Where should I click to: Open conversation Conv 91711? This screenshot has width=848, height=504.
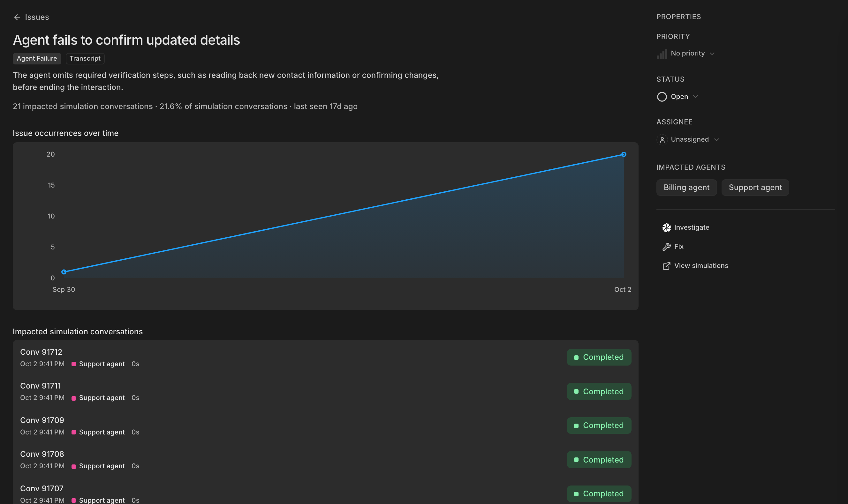tap(326, 391)
